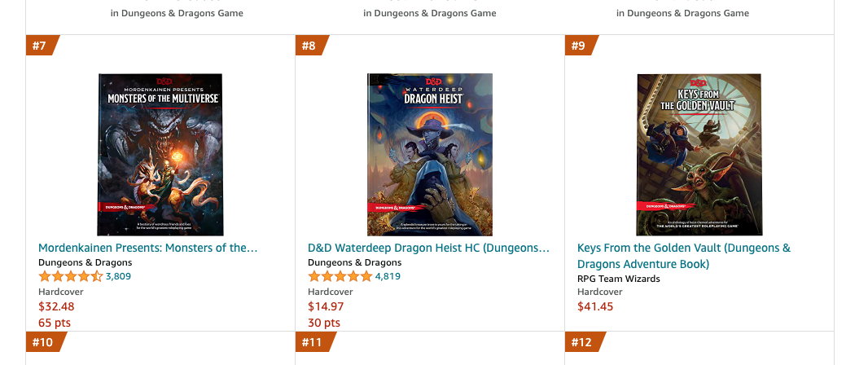Click the $41.45 price
The image size is (868, 365).
595,306
